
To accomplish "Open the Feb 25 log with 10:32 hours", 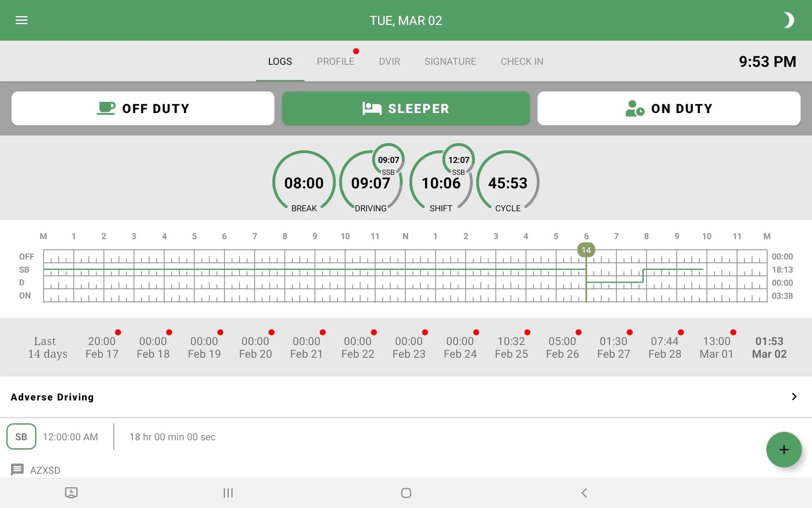I will tap(511, 347).
